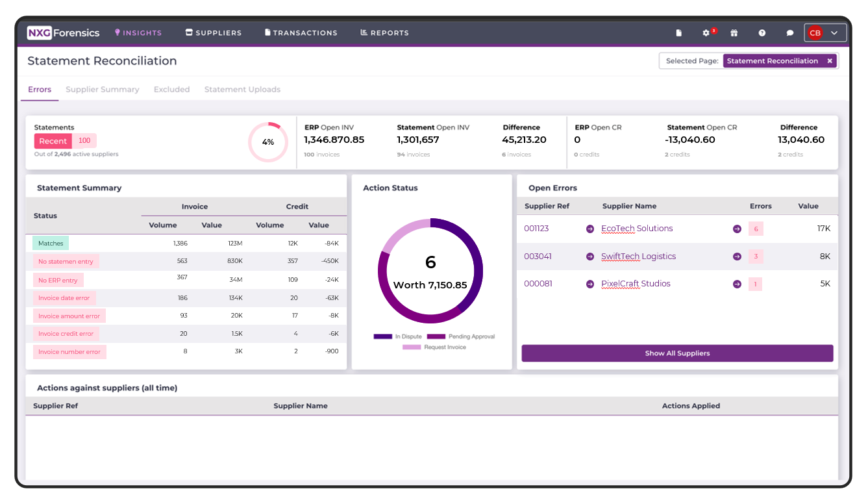Click the Selected Page input field
Viewport: 868px width, 504px height.
(749, 61)
